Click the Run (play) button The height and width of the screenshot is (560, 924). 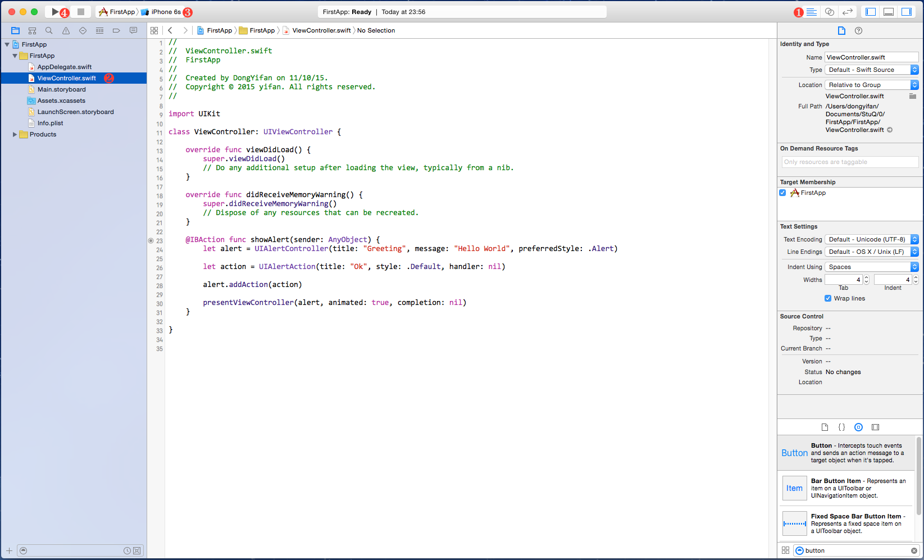coord(54,12)
